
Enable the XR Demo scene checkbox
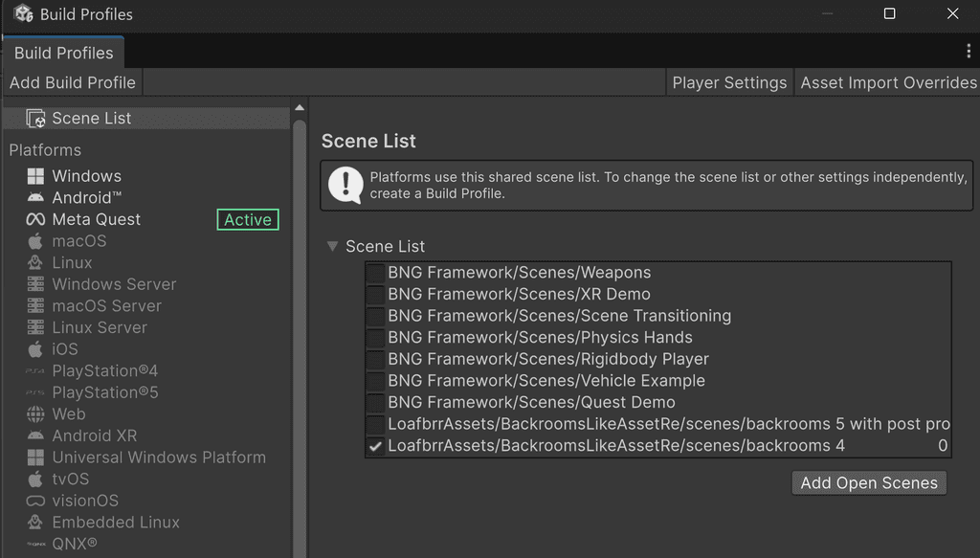coord(375,294)
